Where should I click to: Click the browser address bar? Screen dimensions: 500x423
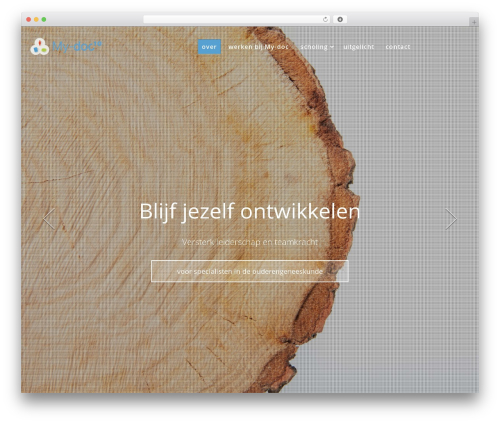[x=236, y=19]
